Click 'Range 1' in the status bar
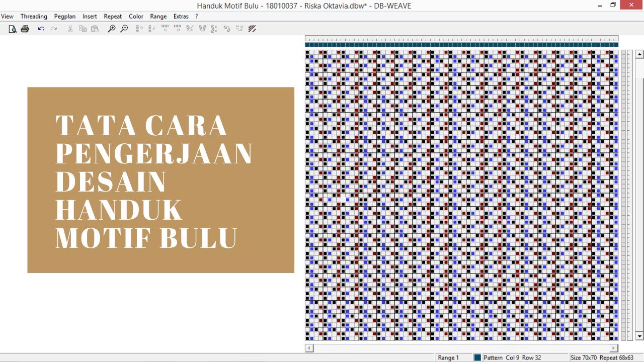The height and width of the screenshot is (362, 644). 448,357
